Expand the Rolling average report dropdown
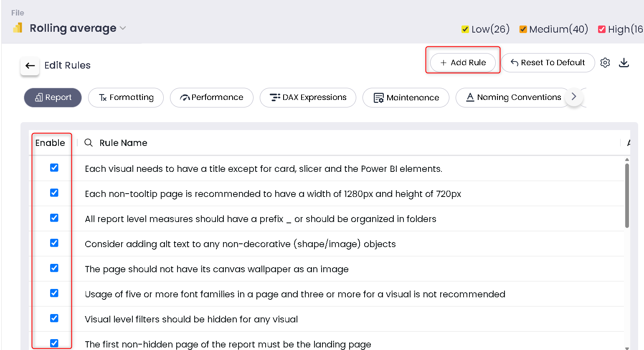This screenshot has height=350, width=644. [123, 28]
